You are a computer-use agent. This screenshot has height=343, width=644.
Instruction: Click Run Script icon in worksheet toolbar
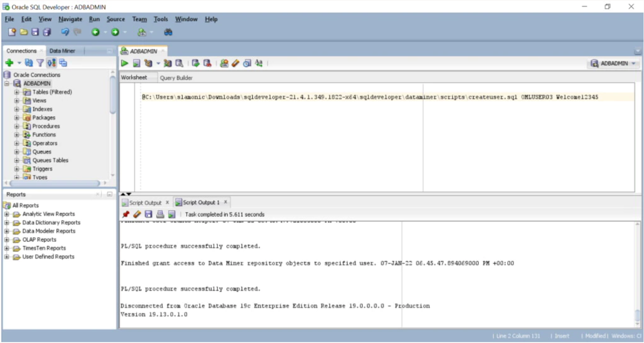tap(137, 63)
